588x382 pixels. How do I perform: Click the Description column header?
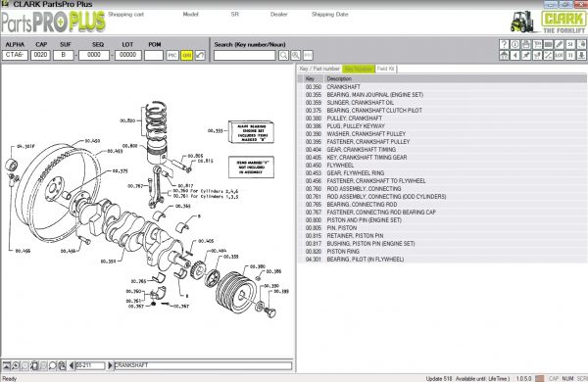click(x=455, y=78)
